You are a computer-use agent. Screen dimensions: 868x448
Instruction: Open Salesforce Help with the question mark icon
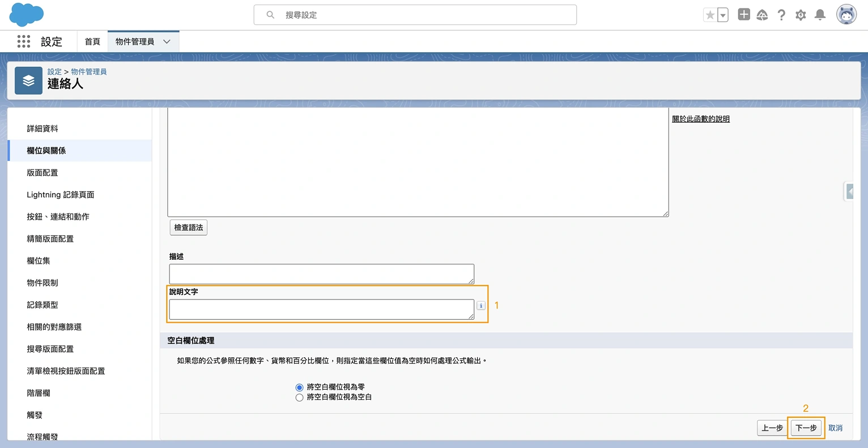pyautogui.click(x=781, y=14)
